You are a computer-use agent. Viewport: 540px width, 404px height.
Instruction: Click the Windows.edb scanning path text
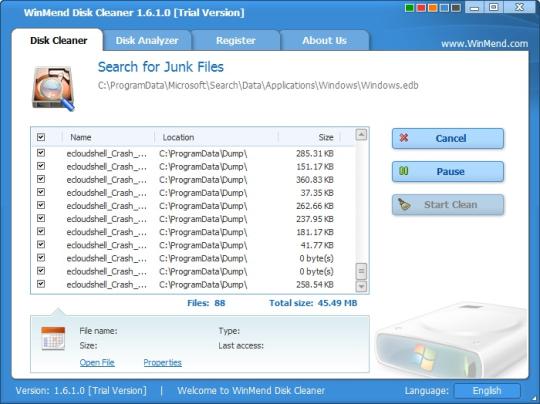[x=258, y=85]
